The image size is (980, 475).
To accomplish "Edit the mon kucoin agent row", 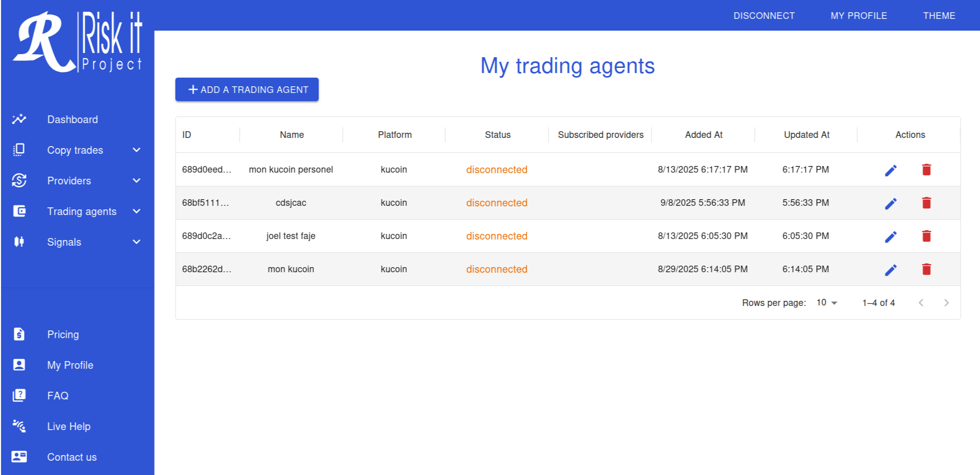I will (x=891, y=270).
